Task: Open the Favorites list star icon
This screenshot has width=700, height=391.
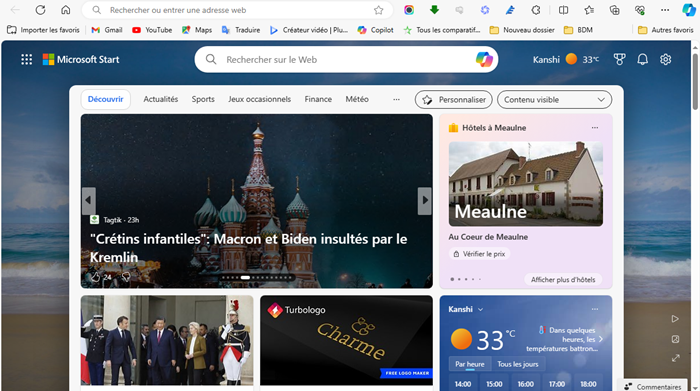Action: coord(589,10)
